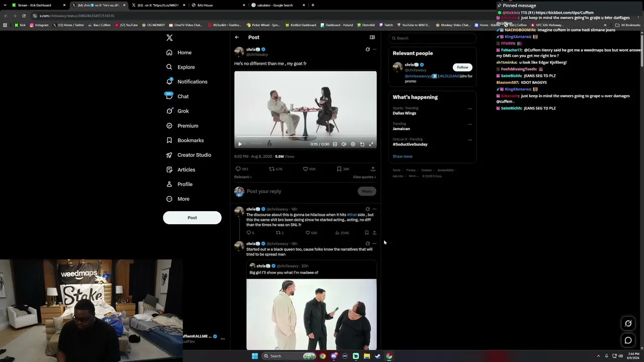Click the Reply button
This screenshot has height=362, width=644.
tap(367, 191)
